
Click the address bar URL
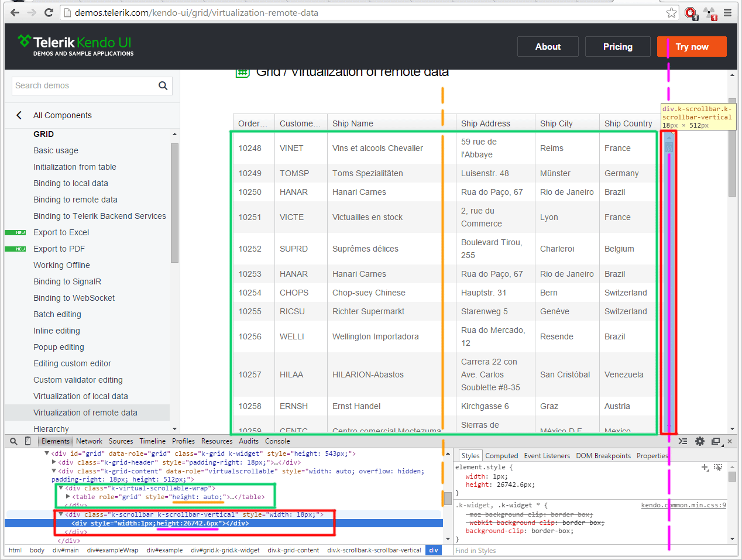pos(197,12)
